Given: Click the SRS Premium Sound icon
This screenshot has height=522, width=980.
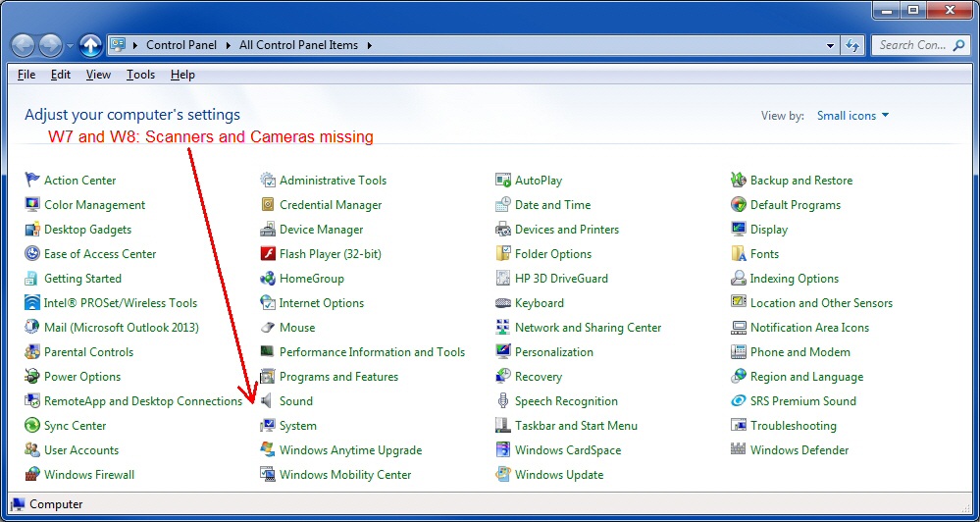Looking at the screenshot, I should (739, 400).
